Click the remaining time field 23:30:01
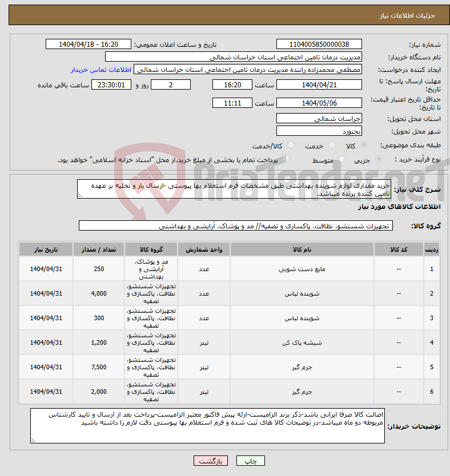Viewport: 450px width, 476px height. (x=111, y=85)
